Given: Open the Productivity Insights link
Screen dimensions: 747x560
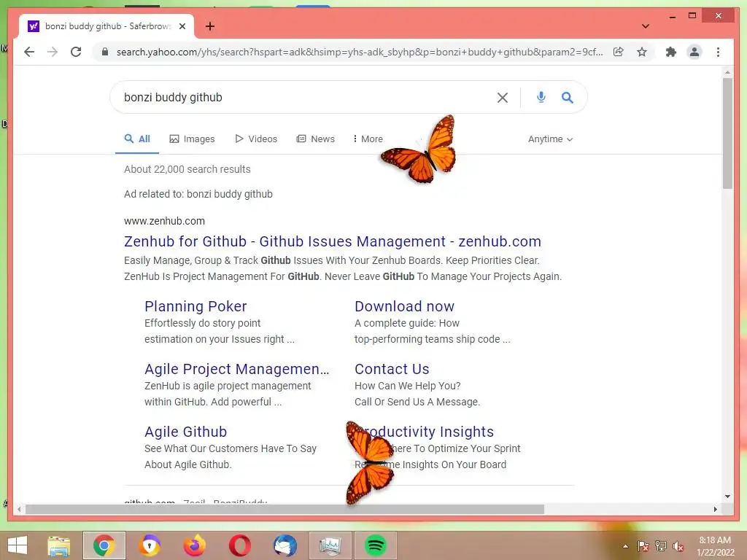Looking at the screenshot, I should coord(426,432).
